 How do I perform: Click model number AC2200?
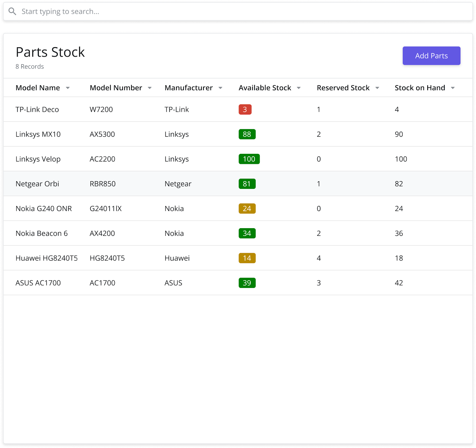(x=102, y=159)
